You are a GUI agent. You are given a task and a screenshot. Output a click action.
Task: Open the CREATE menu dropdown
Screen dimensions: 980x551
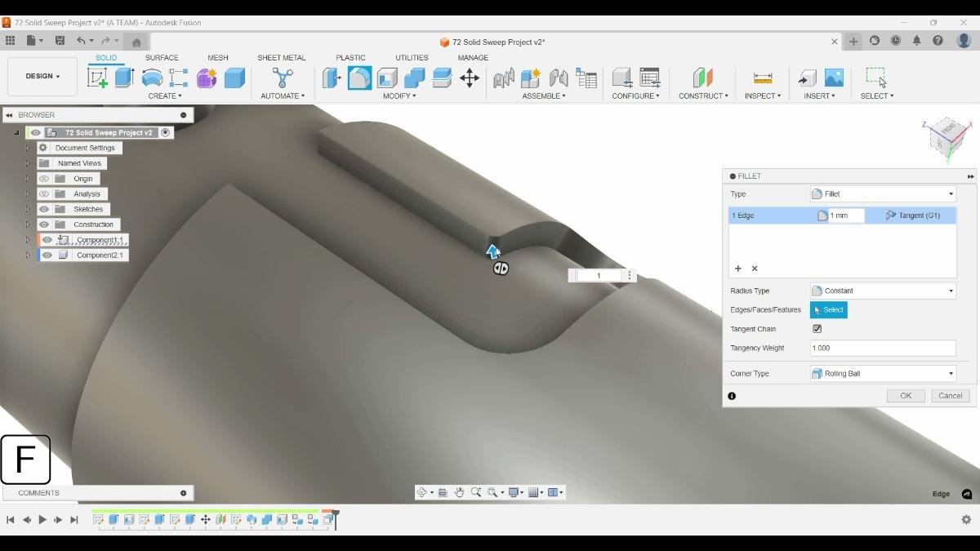point(165,96)
